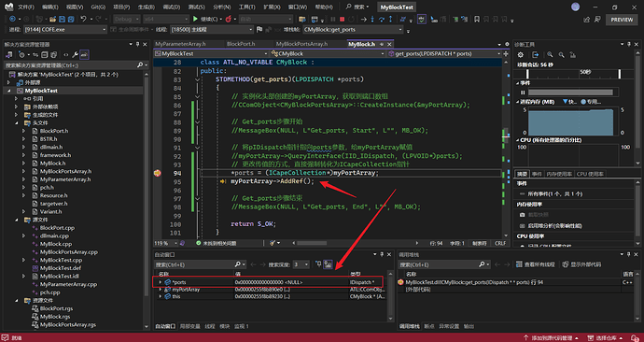Click the hot reload flame icon
The height and width of the screenshot is (342, 644).
click(x=229, y=19)
